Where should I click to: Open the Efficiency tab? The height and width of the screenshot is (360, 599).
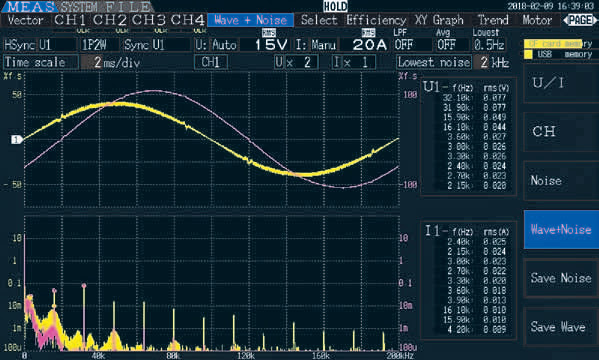point(376,20)
